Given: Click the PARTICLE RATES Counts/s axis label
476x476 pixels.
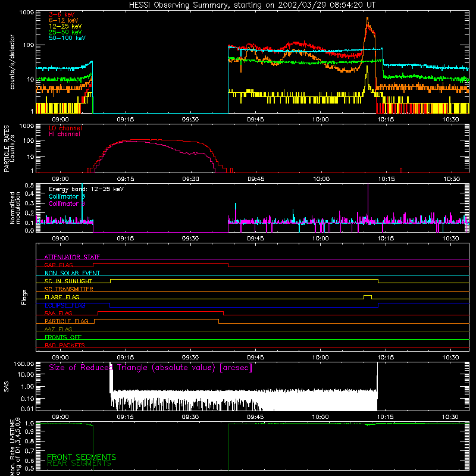Looking at the screenshot, I should pyautogui.click(x=9, y=148).
